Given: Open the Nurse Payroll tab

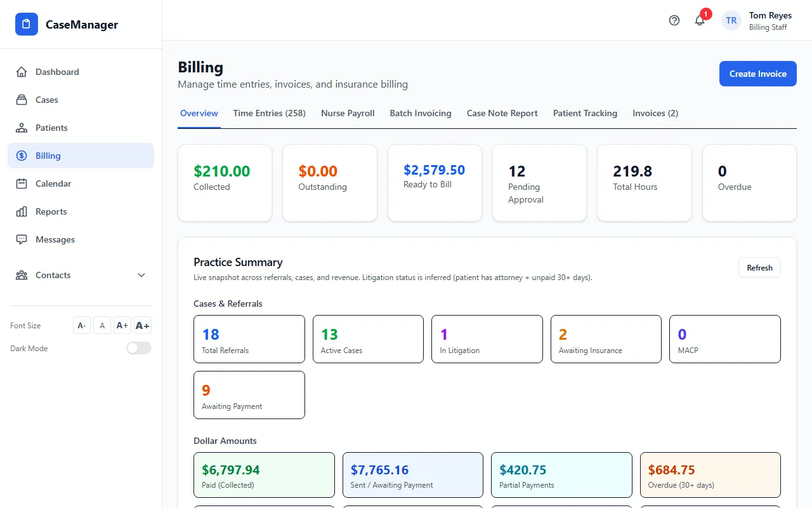Looking at the screenshot, I should tap(348, 114).
